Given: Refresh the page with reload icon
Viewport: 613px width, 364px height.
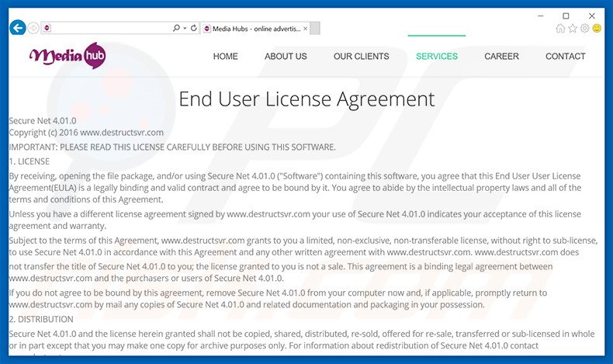Looking at the screenshot, I should 193,28.
